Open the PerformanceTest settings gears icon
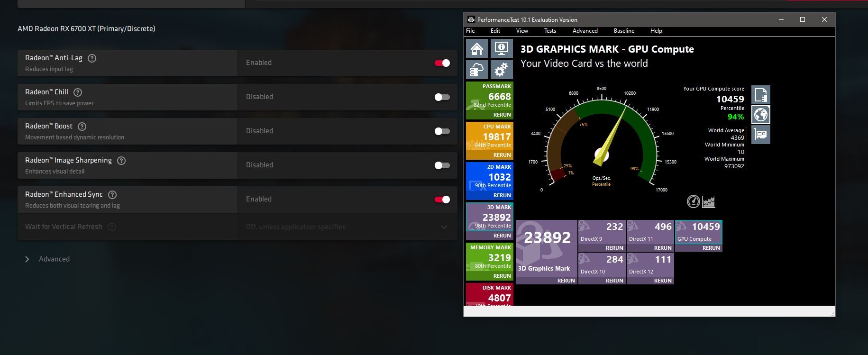This screenshot has height=355, width=868. [502, 70]
